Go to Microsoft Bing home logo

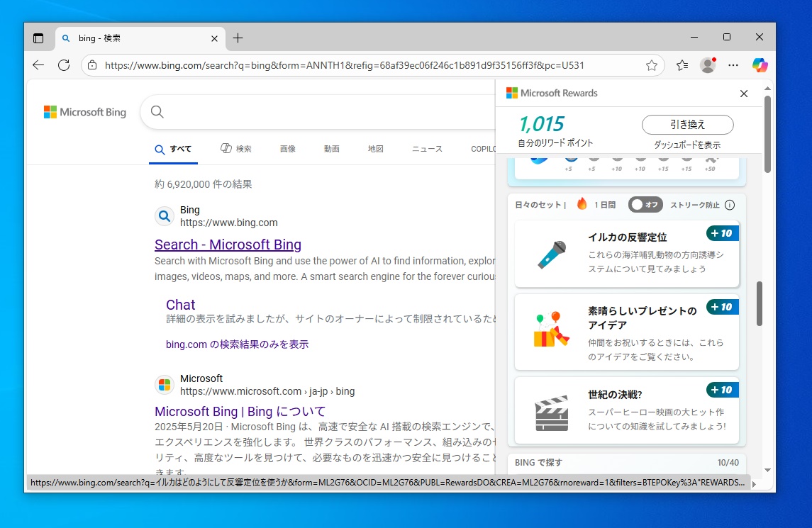tap(85, 112)
